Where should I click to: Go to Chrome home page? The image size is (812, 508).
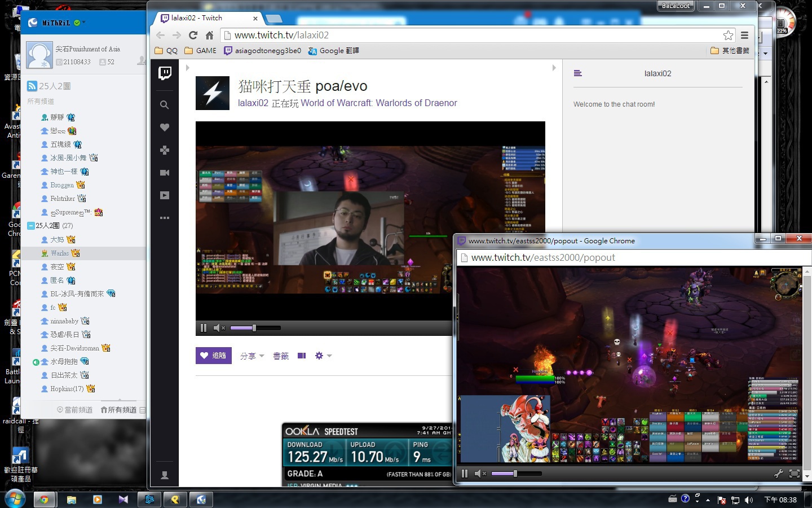(x=209, y=35)
